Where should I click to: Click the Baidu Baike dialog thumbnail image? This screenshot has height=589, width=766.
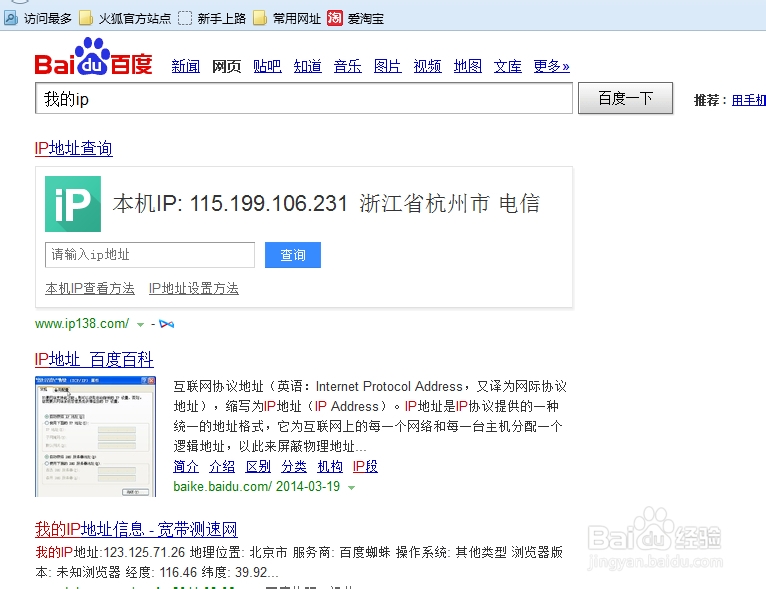tap(95, 436)
